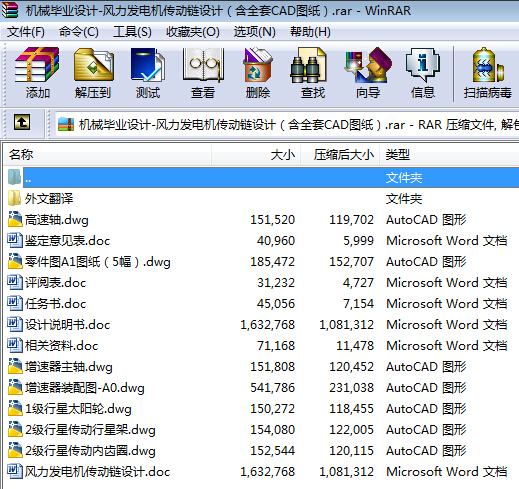
Task: Click the Word icon of 评阅表.doc
Action: 15,282
